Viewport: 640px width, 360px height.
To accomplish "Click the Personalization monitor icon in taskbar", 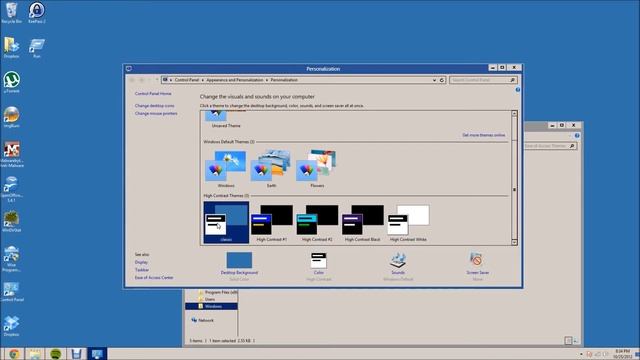I will (x=97, y=354).
